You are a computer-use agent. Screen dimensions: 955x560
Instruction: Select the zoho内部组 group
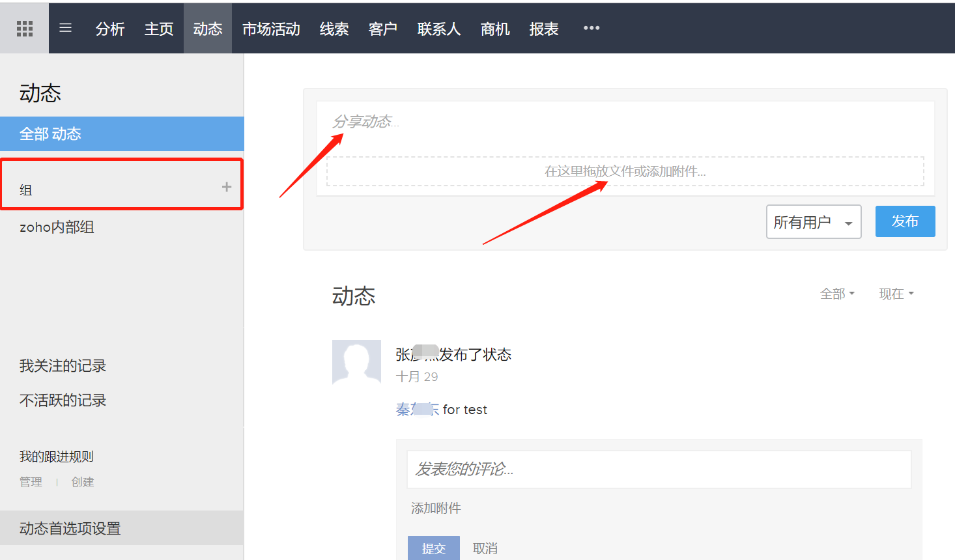pos(56,227)
